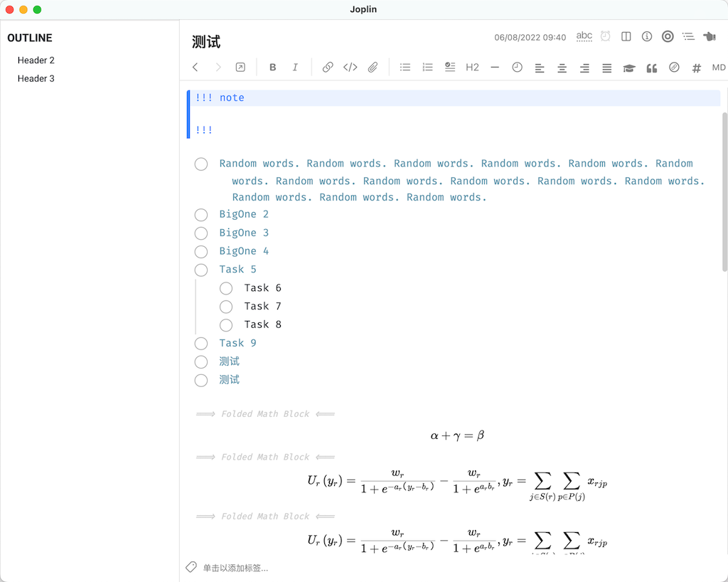
Task: Check the BigOne 3 checkbox
Action: click(201, 233)
